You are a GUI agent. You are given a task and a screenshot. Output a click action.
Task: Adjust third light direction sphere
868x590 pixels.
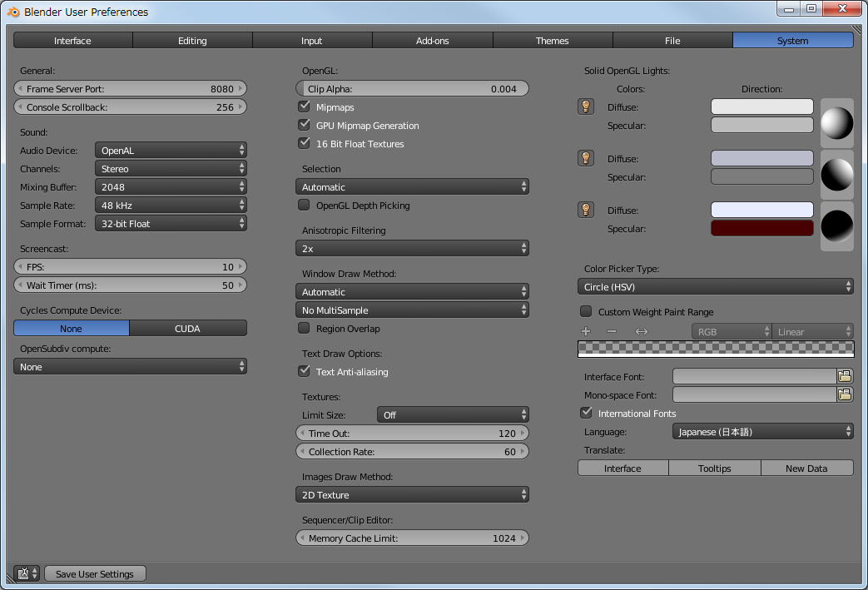[x=837, y=226]
